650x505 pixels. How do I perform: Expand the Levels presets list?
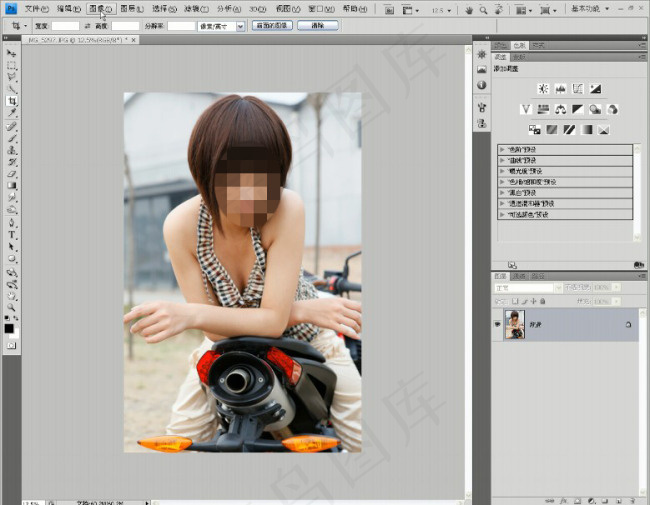tap(502, 149)
